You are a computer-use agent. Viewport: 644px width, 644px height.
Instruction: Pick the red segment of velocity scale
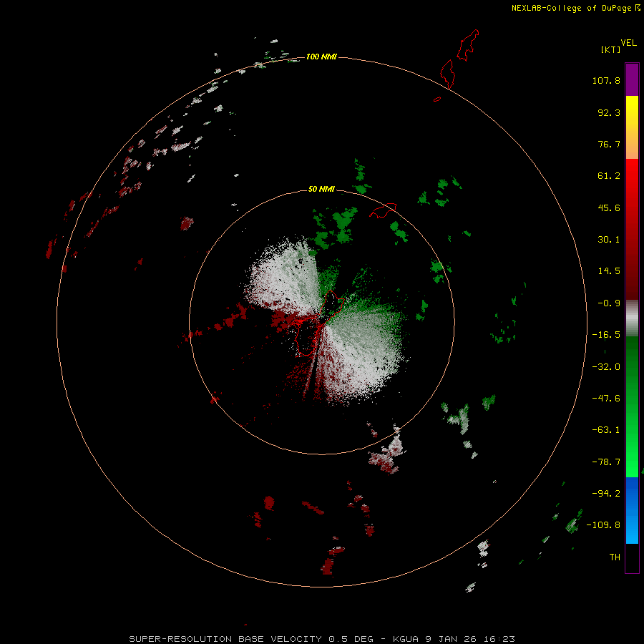[632, 229]
